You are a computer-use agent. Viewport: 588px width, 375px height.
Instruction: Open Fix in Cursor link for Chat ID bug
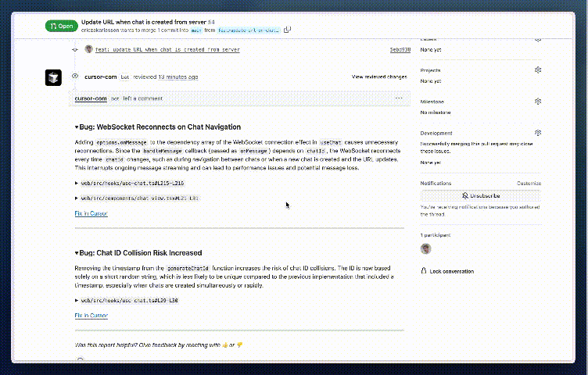[x=91, y=316]
